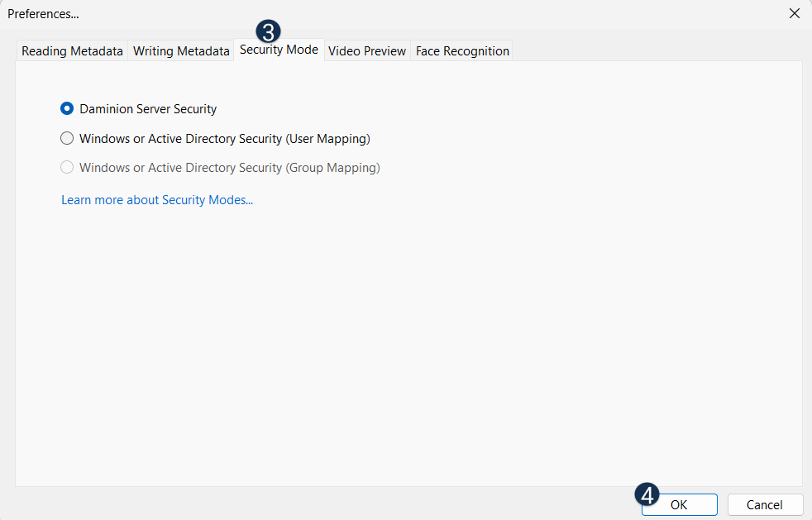This screenshot has height=520, width=812.
Task: Switch to the Writing Metadata tab
Action: (x=181, y=51)
